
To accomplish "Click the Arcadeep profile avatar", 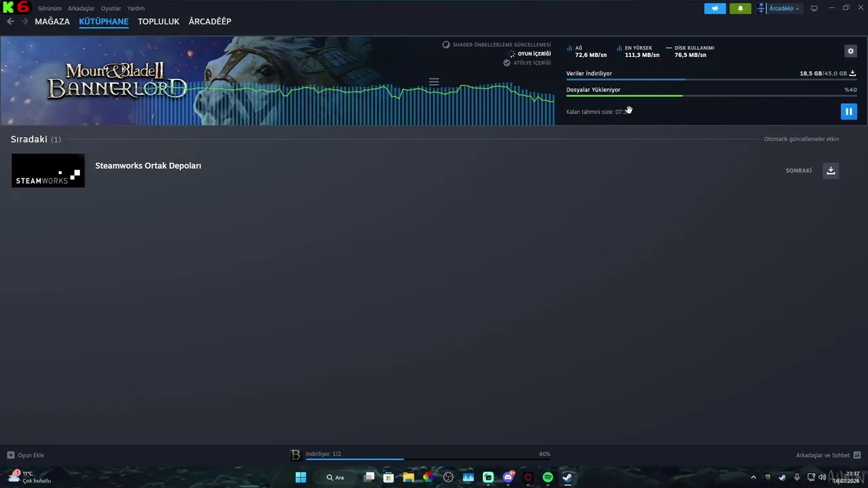I will tap(762, 8).
